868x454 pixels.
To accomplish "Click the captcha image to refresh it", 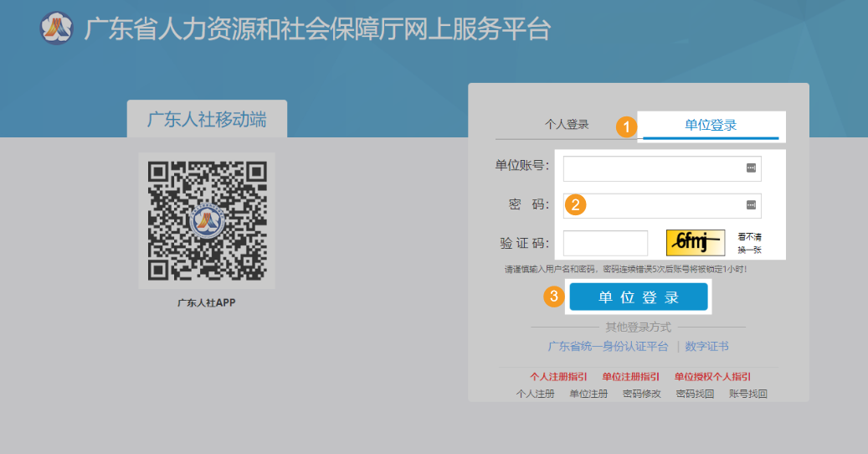I will tap(695, 243).
